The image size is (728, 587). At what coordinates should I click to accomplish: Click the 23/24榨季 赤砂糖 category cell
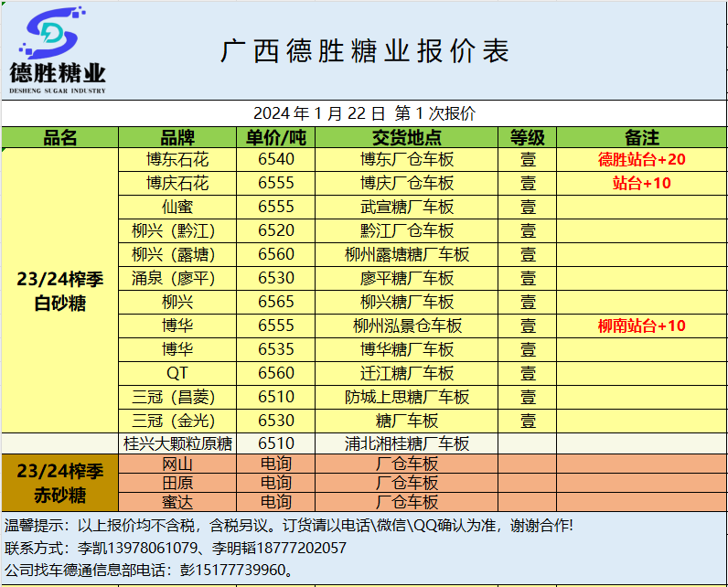pos(60,484)
